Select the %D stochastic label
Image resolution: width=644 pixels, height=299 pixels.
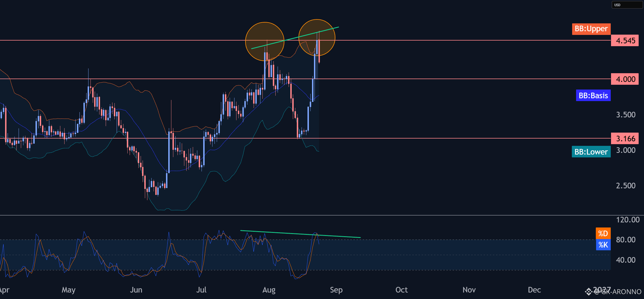tap(603, 233)
